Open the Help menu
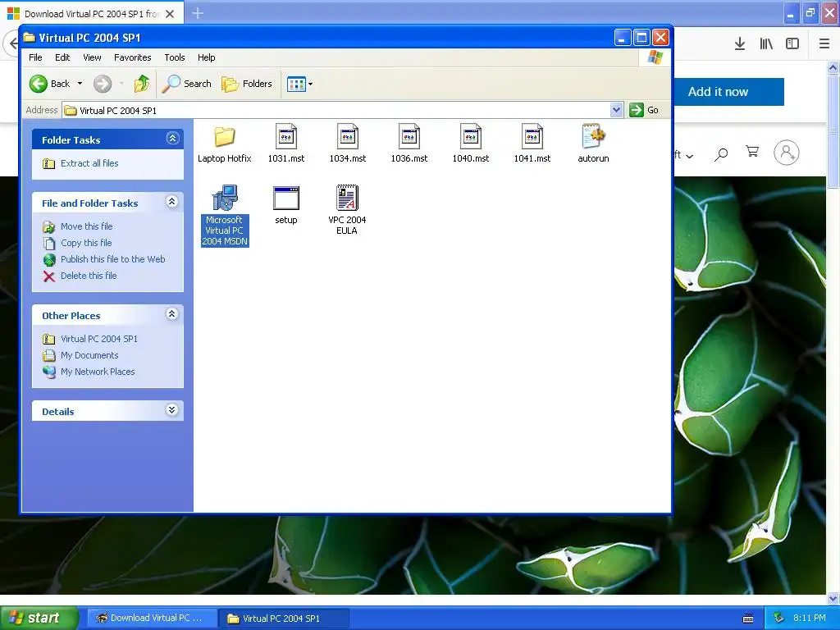Screen dimensions: 840x630 point(206,57)
